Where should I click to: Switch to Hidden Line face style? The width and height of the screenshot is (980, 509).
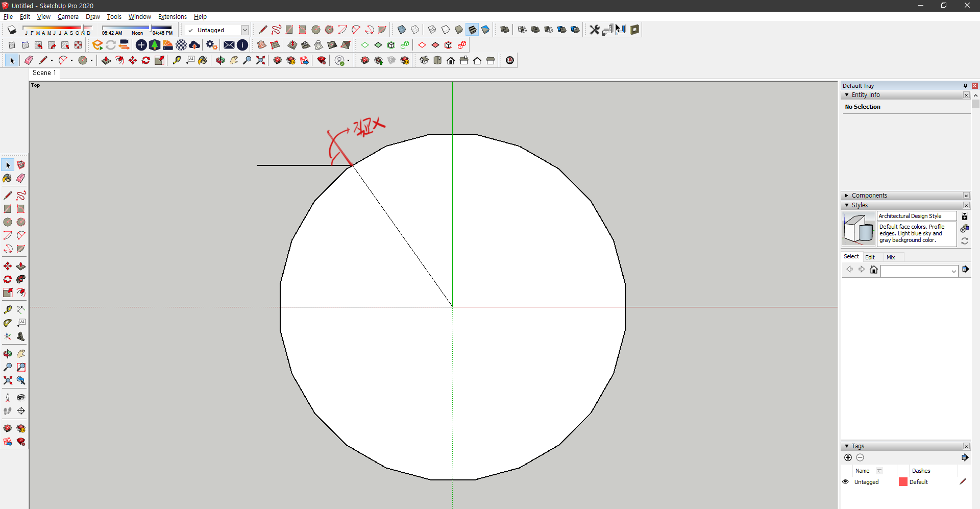[446, 30]
